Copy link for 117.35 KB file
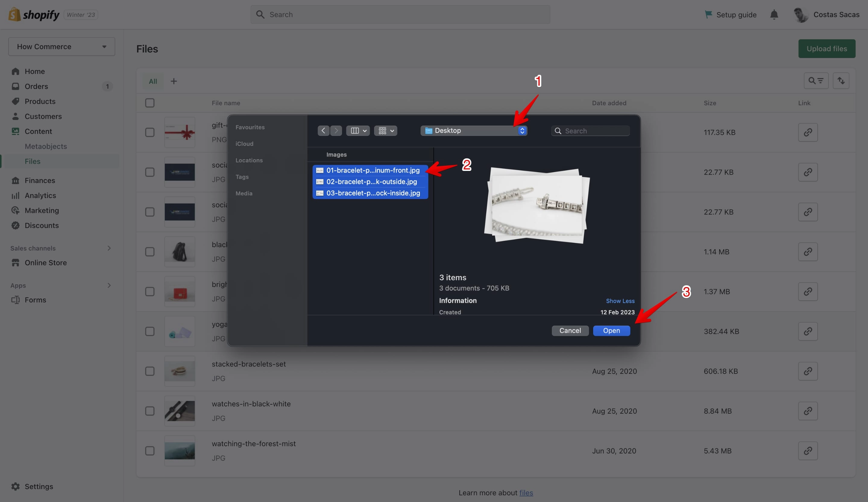The height and width of the screenshot is (502, 868). [x=808, y=132]
